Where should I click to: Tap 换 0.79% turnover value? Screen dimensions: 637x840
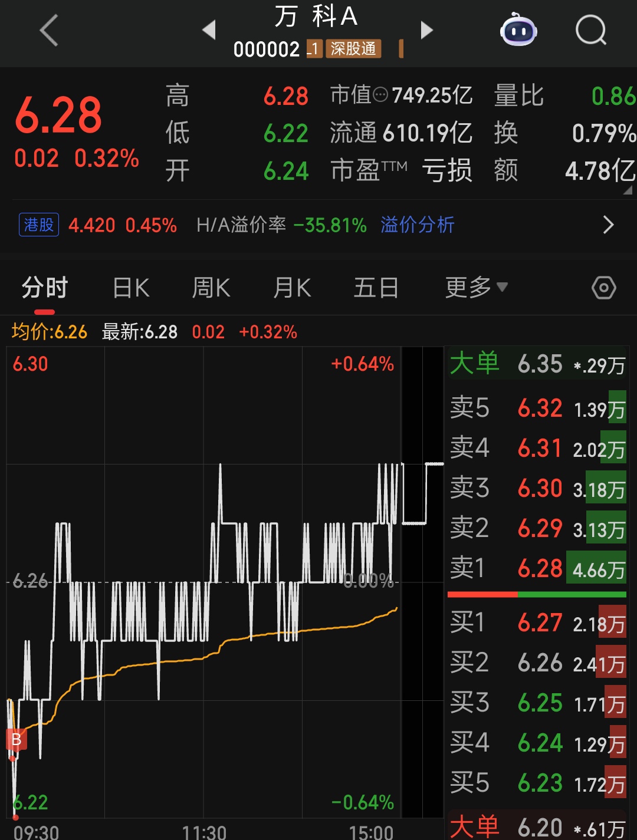[604, 133]
